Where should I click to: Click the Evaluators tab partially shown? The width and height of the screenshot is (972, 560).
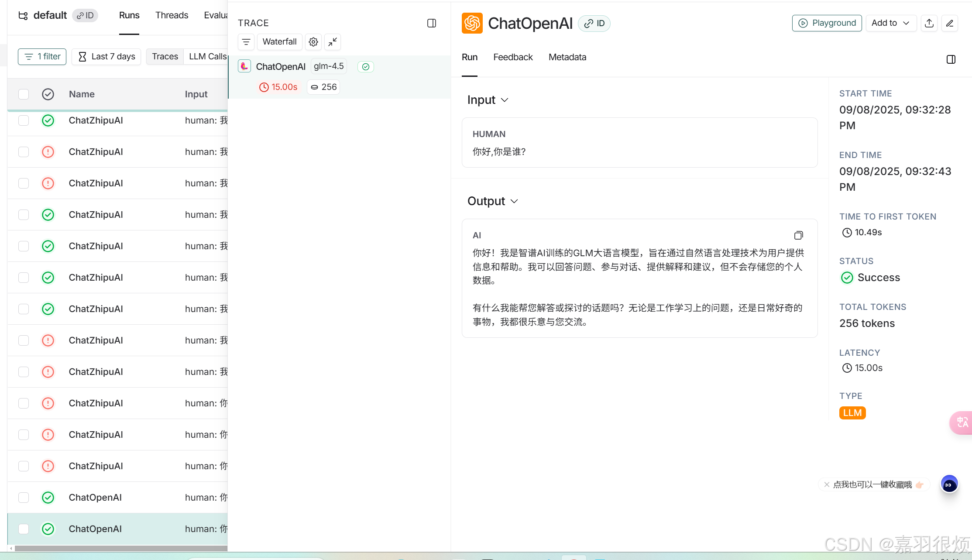216,16
